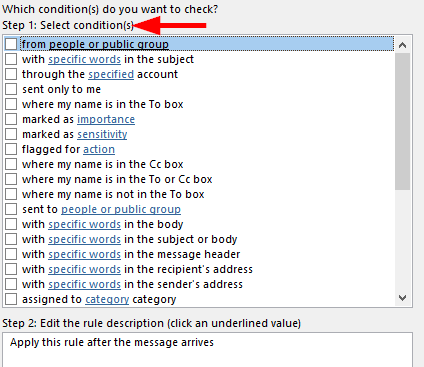Click the scroll up arrow of the conditions list
Image resolution: width=424 pixels, height=367 pixels.
pos(402,45)
